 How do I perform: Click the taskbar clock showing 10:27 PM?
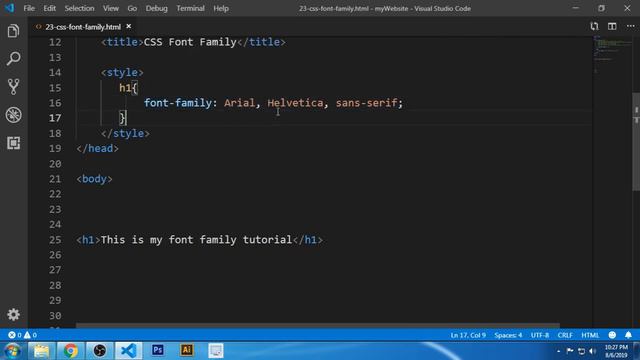click(x=616, y=351)
